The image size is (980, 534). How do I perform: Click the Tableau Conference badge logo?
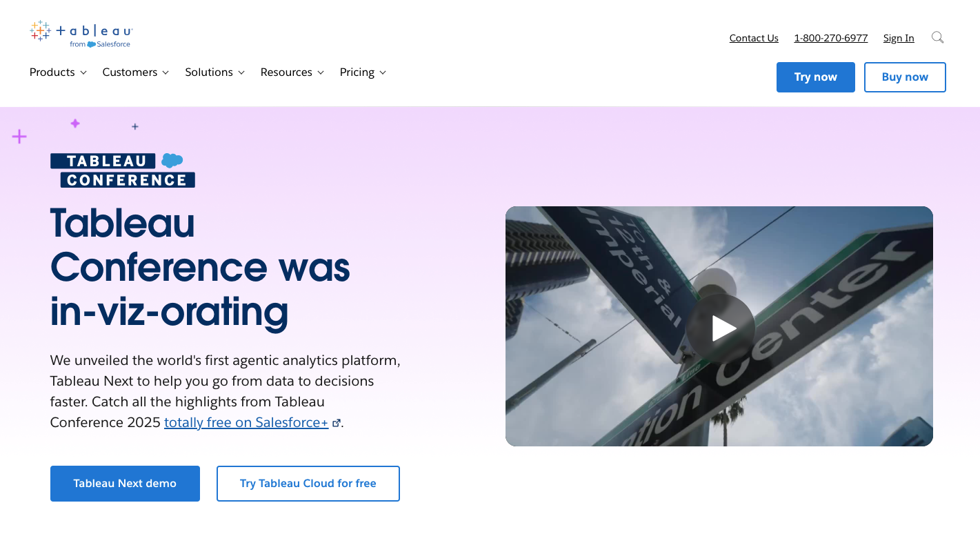click(x=123, y=170)
